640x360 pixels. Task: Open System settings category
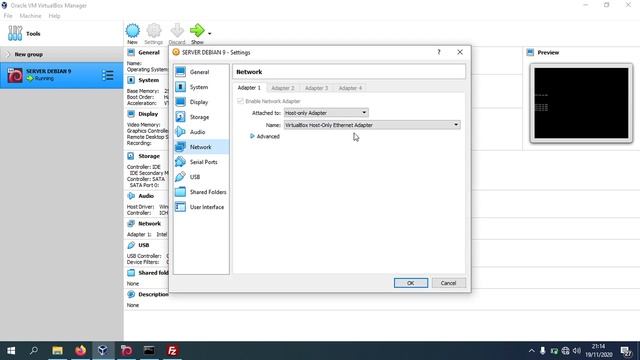pyautogui.click(x=201, y=87)
